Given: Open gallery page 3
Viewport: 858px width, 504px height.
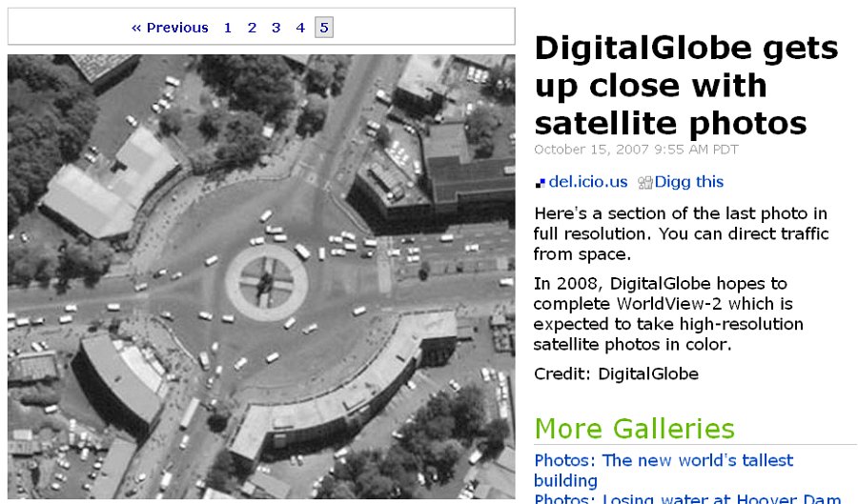Looking at the screenshot, I should coord(276,28).
